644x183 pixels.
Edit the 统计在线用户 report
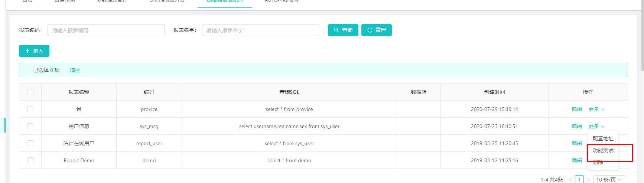pos(576,143)
